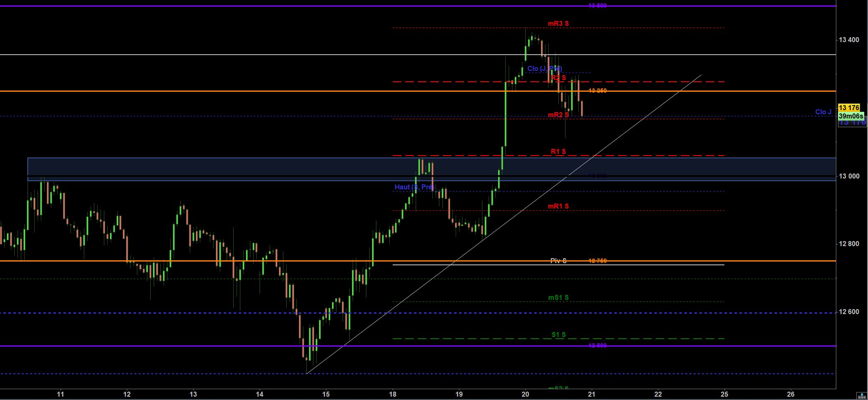The height and width of the screenshot is (400, 868).
Task: Select the Clo J label near price axis
Action: point(823,112)
